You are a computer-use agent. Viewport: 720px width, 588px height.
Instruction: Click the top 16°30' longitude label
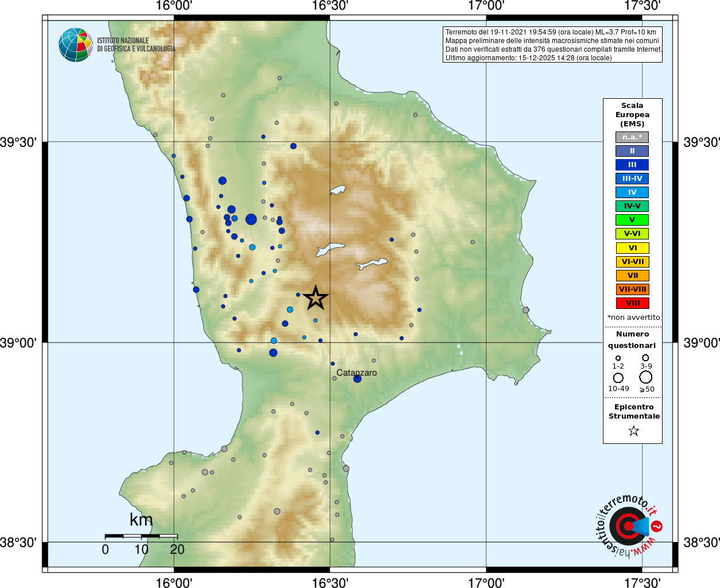pyautogui.click(x=330, y=6)
